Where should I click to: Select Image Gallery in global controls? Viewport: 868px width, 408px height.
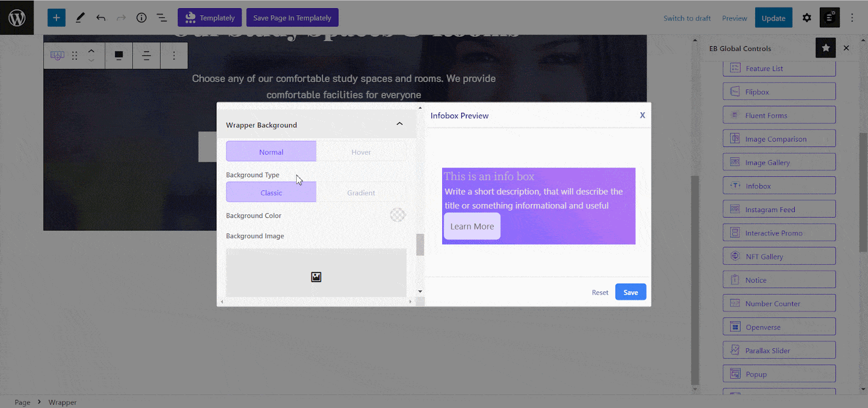pyautogui.click(x=779, y=162)
